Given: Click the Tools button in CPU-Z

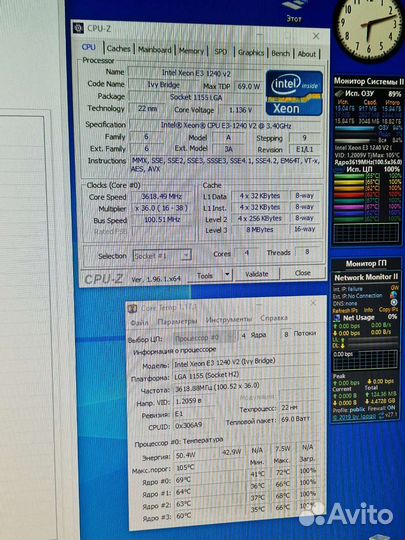Looking at the screenshot, I should pos(205,276).
